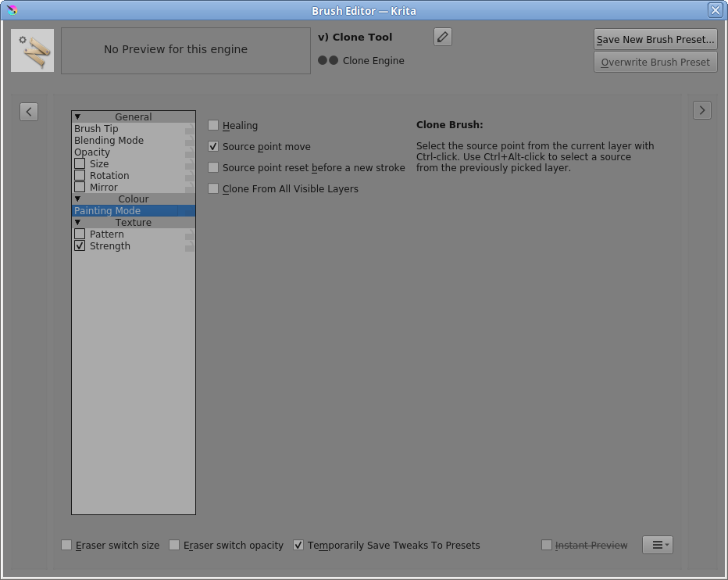Image resolution: width=728 pixels, height=580 pixels.
Task: Enable the Size option in the settings list
Action: coord(79,163)
